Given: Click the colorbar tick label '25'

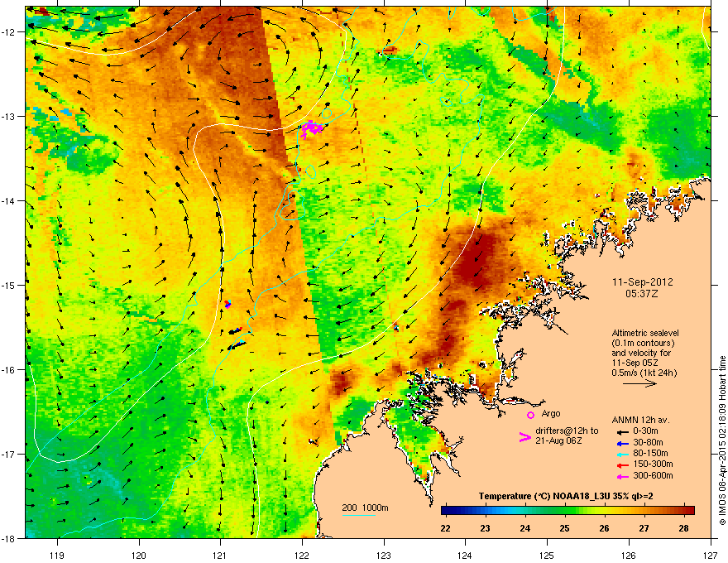Looking at the screenshot, I should (564, 528).
